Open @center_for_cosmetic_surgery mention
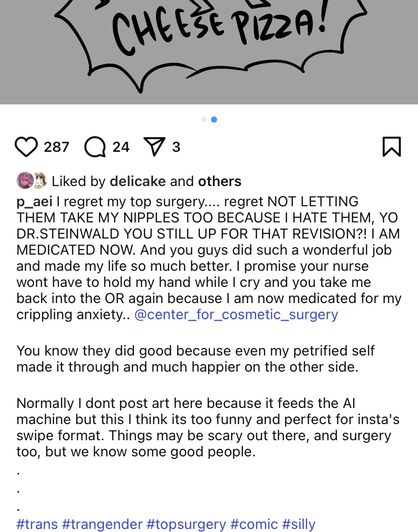Screen dimensions: 418x532 (x=236, y=315)
